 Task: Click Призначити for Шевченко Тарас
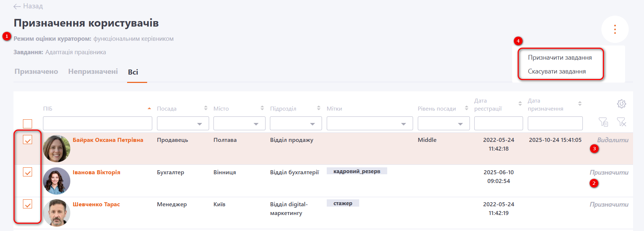pyautogui.click(x=609, y=204)
